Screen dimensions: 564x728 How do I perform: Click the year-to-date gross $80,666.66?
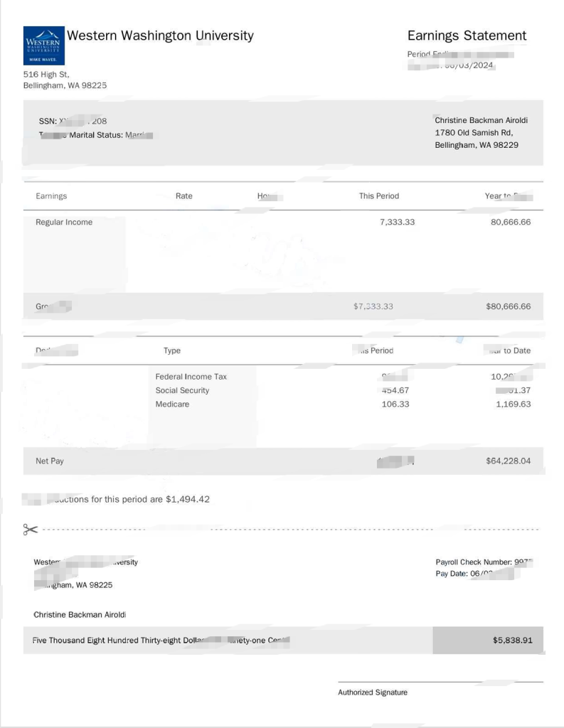tap(509, 306)
